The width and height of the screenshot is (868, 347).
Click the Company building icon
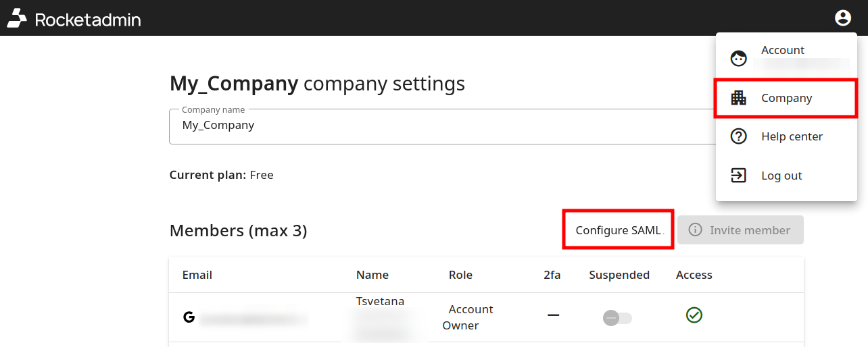(x=739, y=98)
